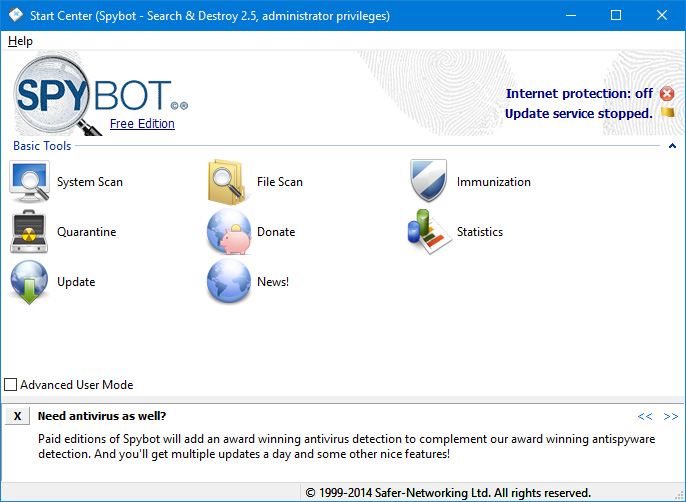Viewport: 686px width, 502px height.
Task: Follow the Free Edition link
Action: 142,124
